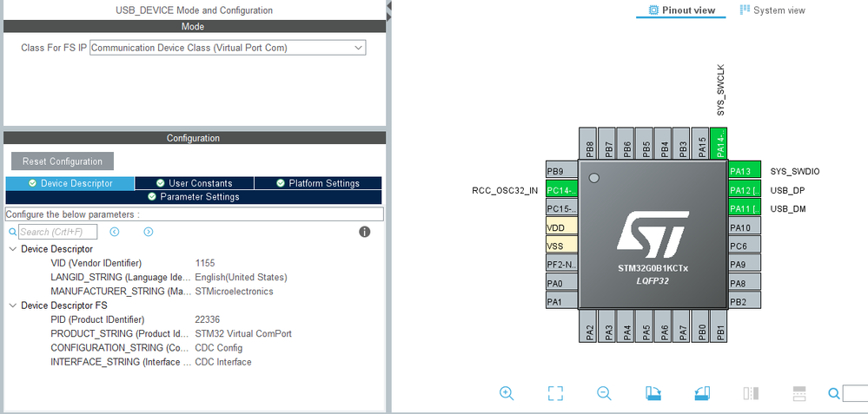The image size is (868, 414).
Task: Focus the parameter search field
Action: pos(58,232)
